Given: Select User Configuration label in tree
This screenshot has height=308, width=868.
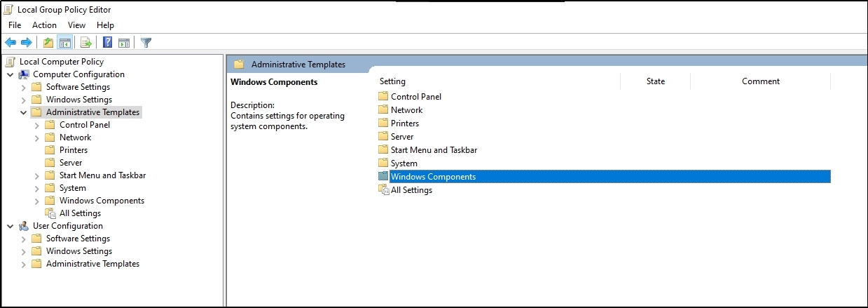Looking at the screenshot, I should [x=68, y=226].
